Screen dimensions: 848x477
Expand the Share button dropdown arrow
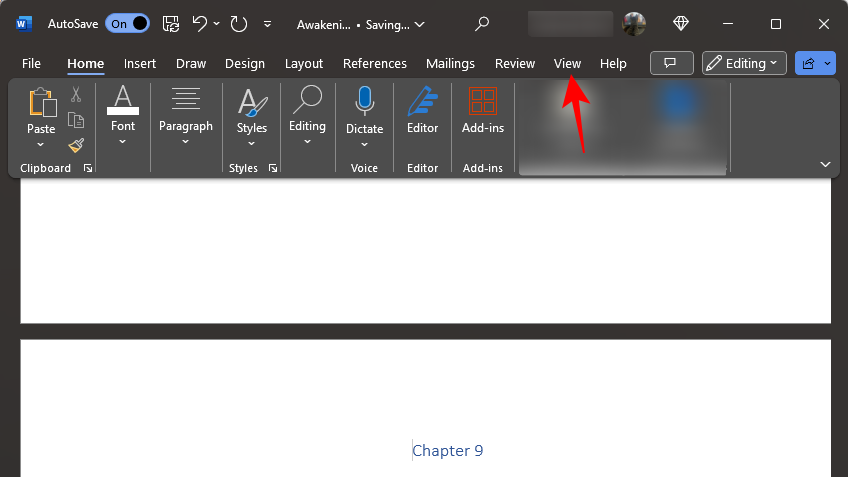tap(827, 63)
